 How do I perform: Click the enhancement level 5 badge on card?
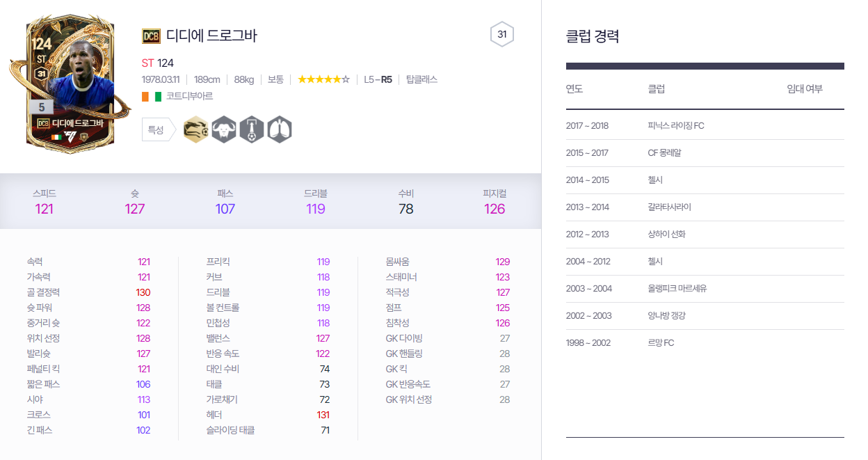42,108
